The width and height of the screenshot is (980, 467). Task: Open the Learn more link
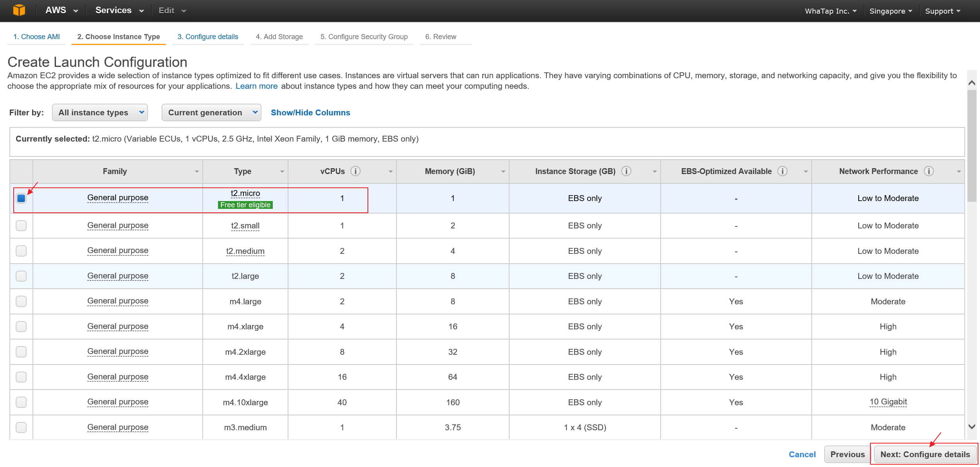(256, 86)
